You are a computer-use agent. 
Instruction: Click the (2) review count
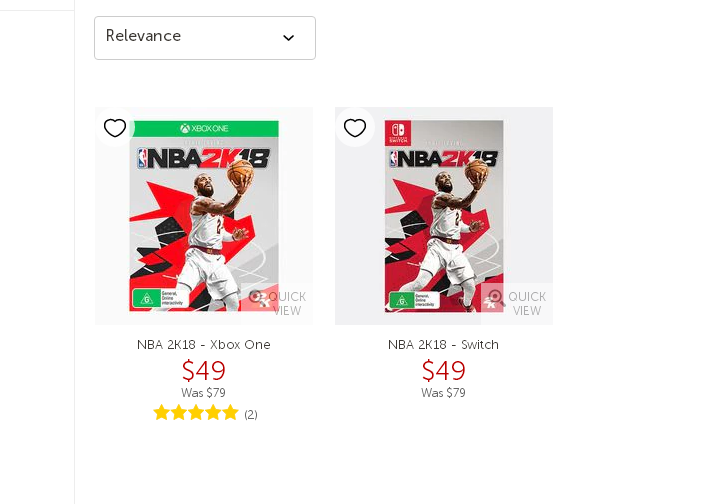(x=251, y=414)
